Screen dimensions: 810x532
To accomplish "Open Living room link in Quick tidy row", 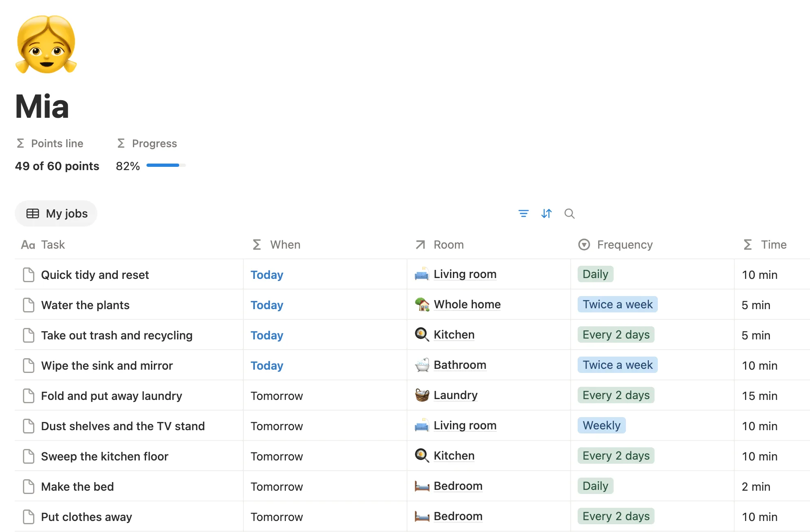I will tap(465, 274).
